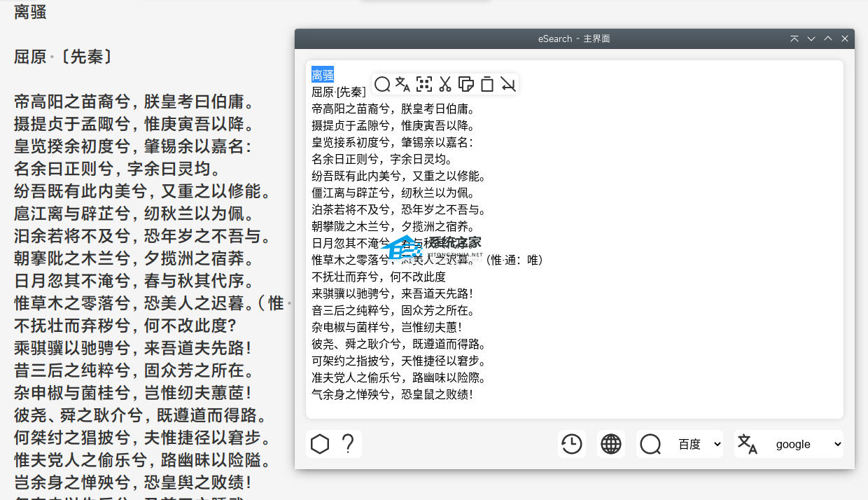
Task: Copy selected text with copy icon
Action: [466, 85]
